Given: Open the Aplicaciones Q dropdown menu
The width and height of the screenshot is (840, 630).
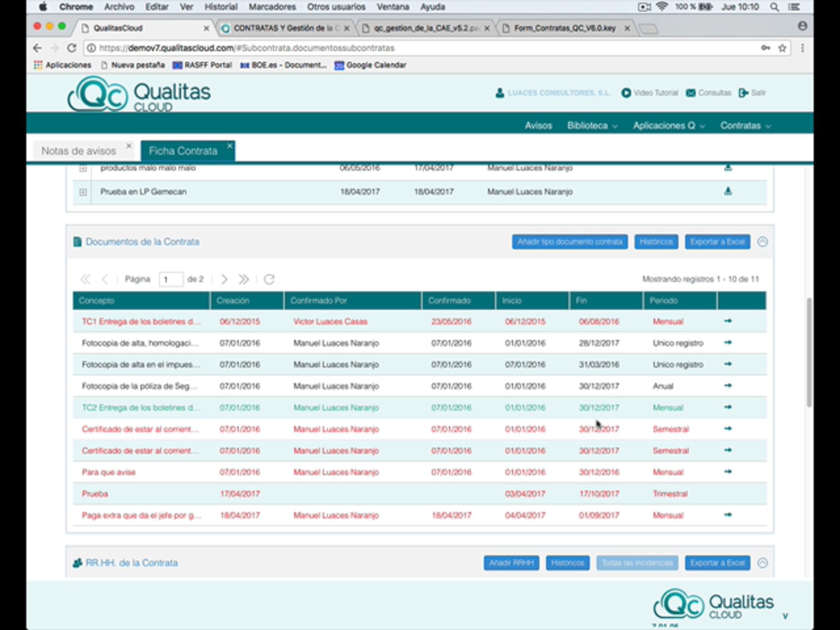Looking at the screenshot, I should 669,126.
